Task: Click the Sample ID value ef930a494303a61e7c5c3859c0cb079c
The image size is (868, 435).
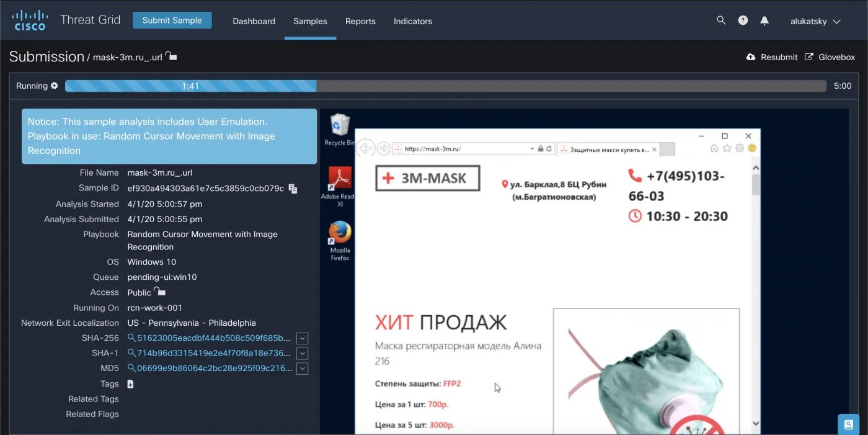Action: pos(206,189)
